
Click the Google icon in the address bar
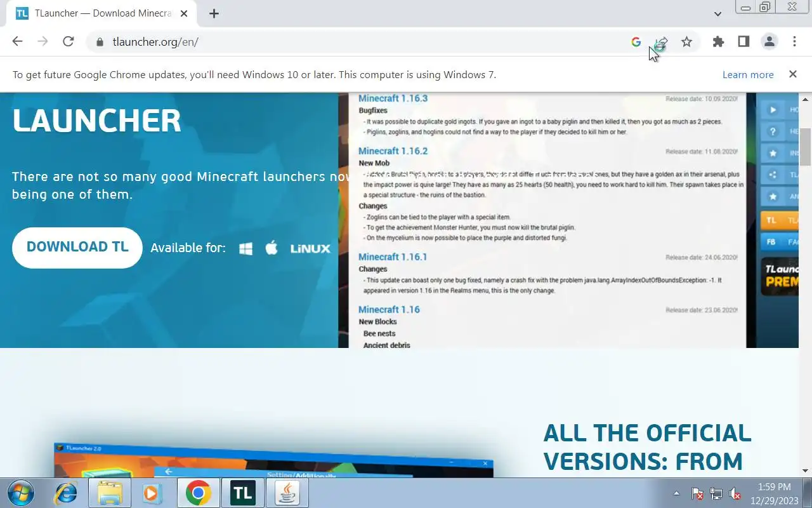636,42
